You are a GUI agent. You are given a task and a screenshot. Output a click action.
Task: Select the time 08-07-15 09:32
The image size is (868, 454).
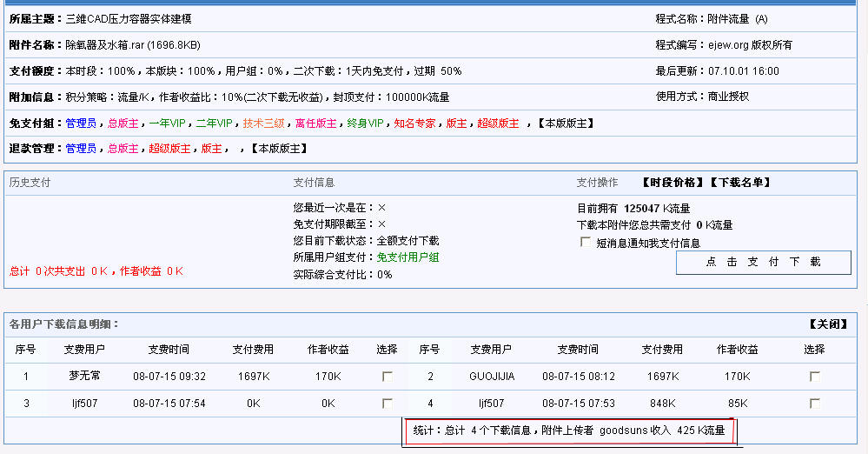pyautogui.click(x=169, y=377)
